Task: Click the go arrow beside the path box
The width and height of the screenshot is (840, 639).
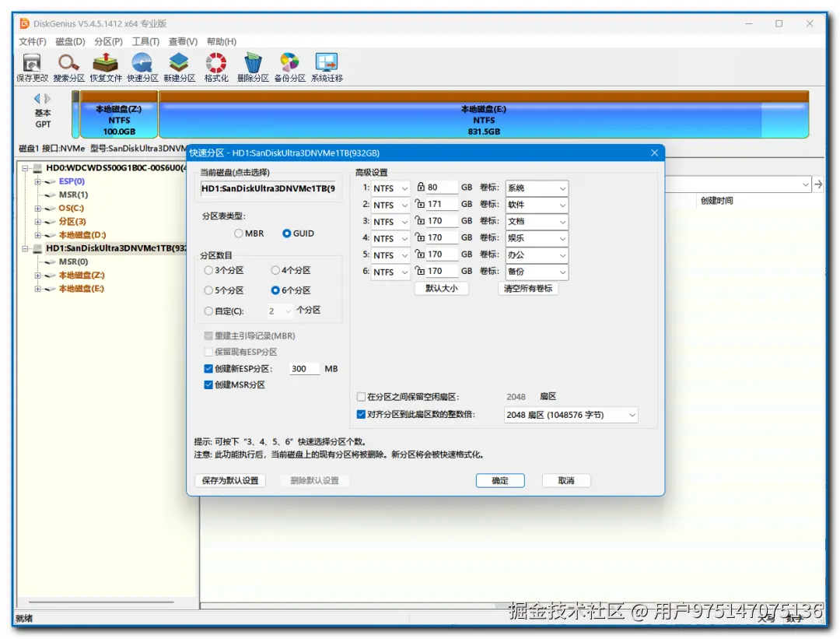Action: (x=818, y=184)
